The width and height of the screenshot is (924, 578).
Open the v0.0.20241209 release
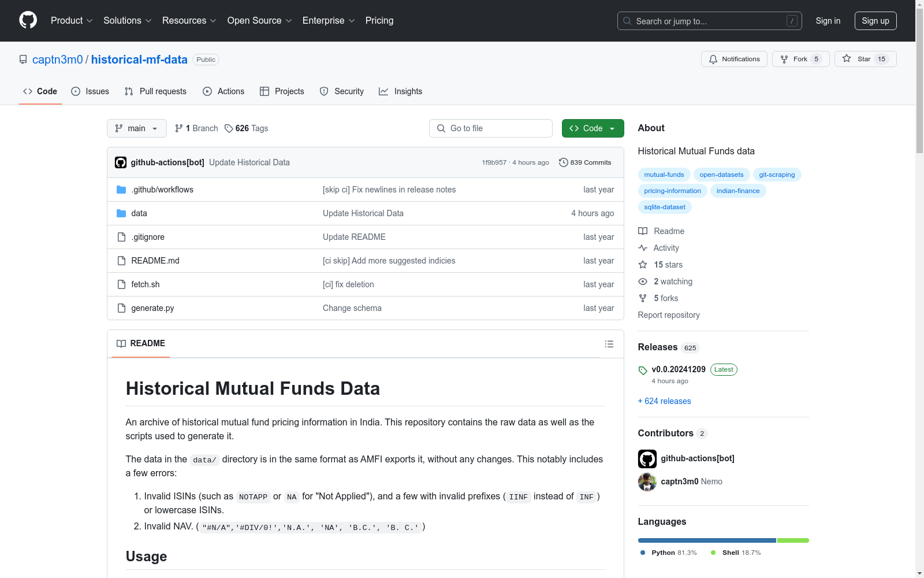tap(679, 369)
